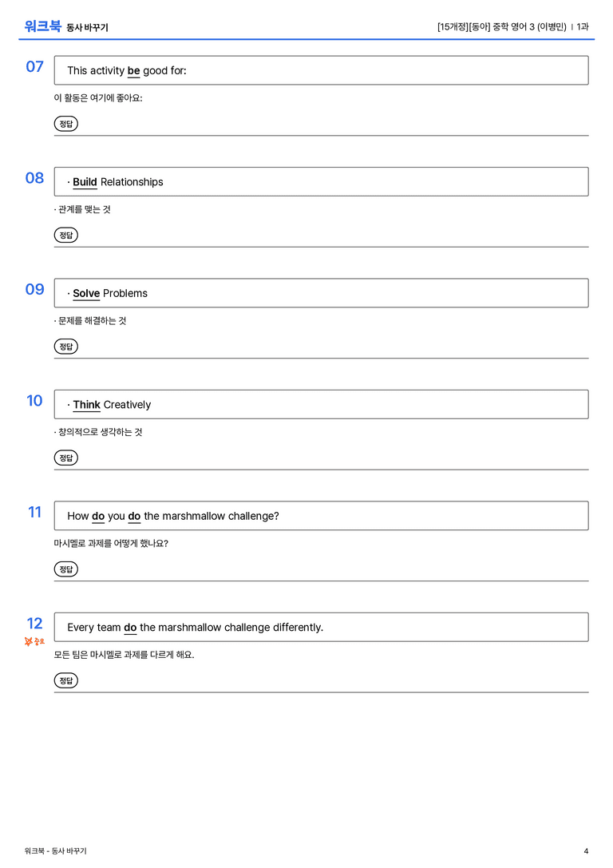Screen dimensions: 613x868
Task: Click the underlined word 'Think' in item 10
Action: [x=87, y=405]
